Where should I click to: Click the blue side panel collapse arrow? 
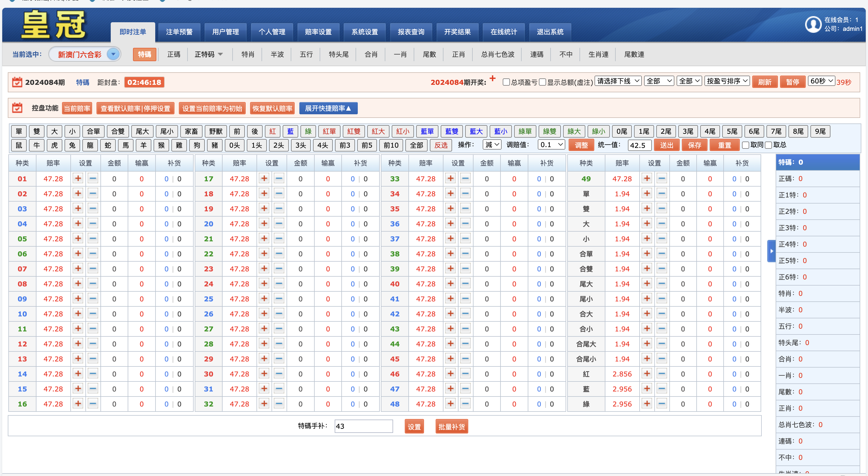(771, 251)
